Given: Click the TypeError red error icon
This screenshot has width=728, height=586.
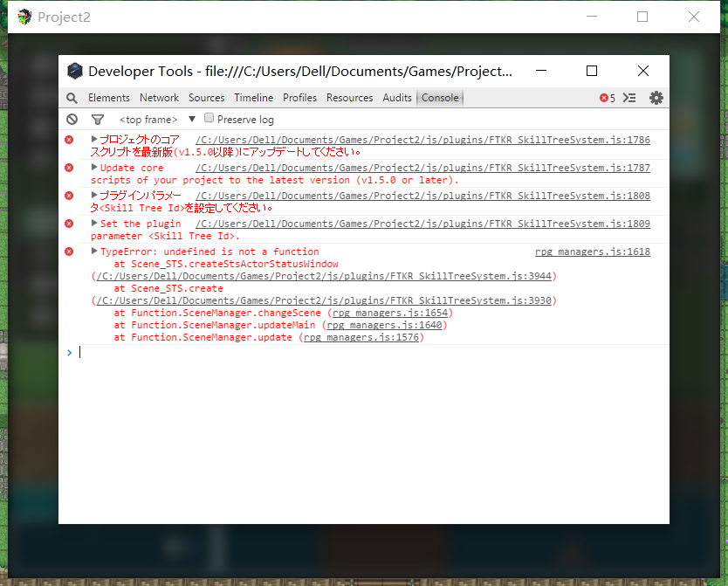Looking at the screenshot, I should pos(69,252).
